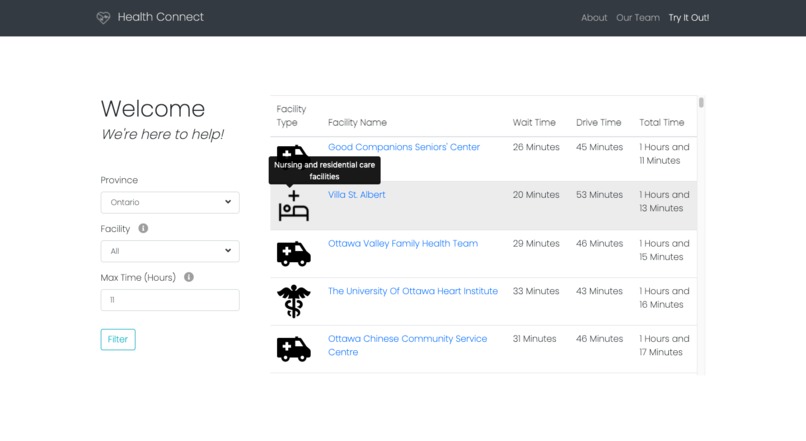Click the Health Connect heart logo icon
The image size is (806, 441).
103,17
